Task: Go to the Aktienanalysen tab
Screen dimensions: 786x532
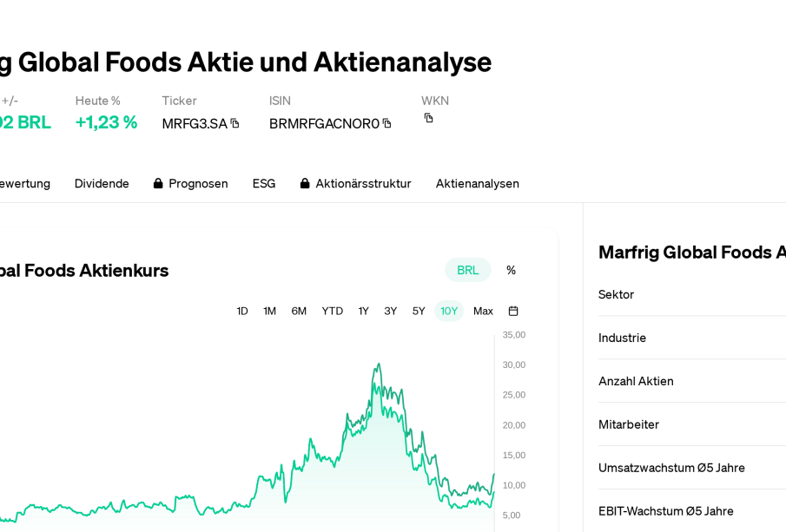Action: click(477, 184)
